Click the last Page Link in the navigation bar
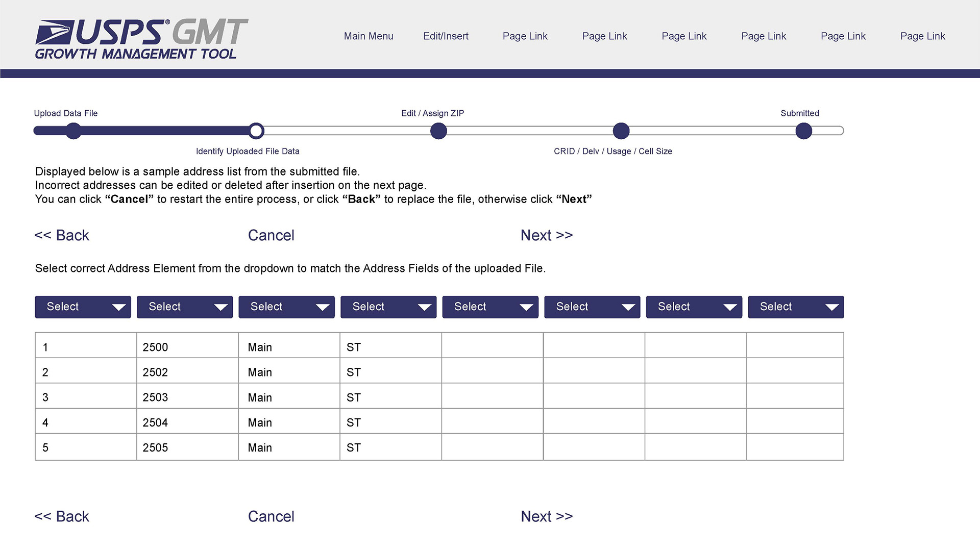 922,36
